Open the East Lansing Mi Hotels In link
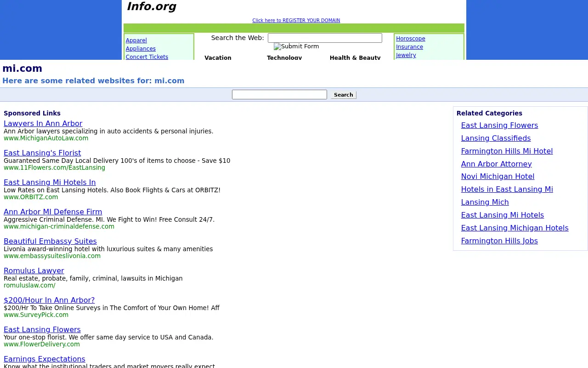Viewport: 588px width, 368px height. pyautogui.click(x=50, y=182)
